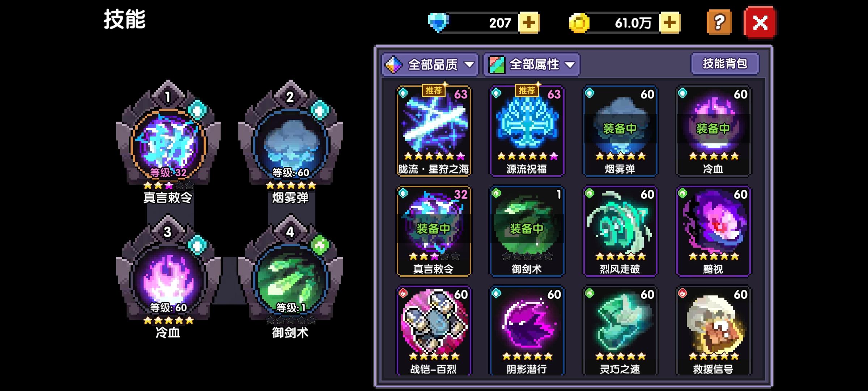
Task: Select the 源流祝福 skill card
Action: click(527, 131)
